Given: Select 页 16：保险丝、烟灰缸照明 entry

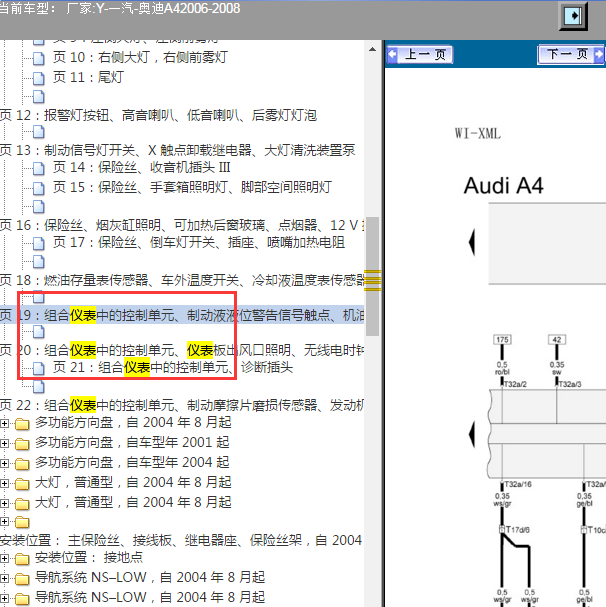Looking at the screenshot, I should click(x=182, y=225).
